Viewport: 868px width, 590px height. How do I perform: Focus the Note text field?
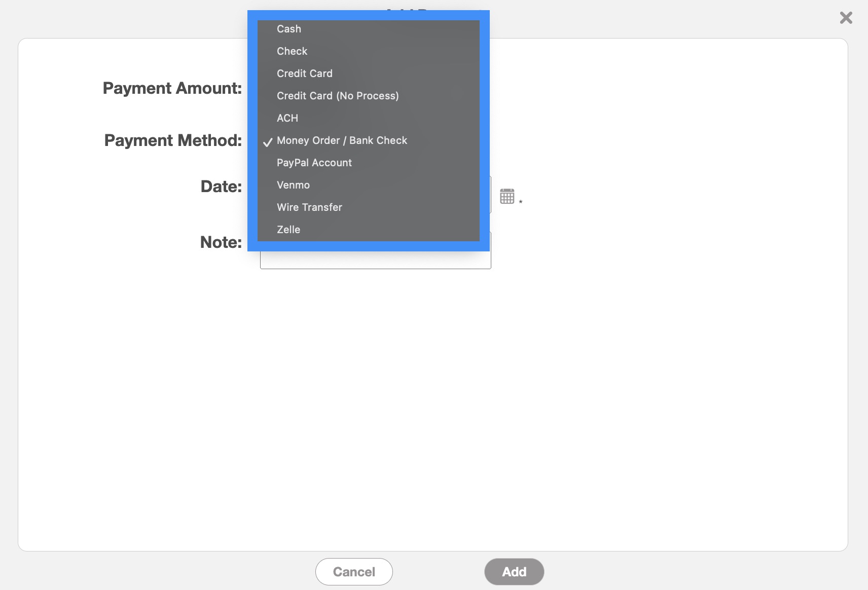pyautogui.click(x=375, y=261)
